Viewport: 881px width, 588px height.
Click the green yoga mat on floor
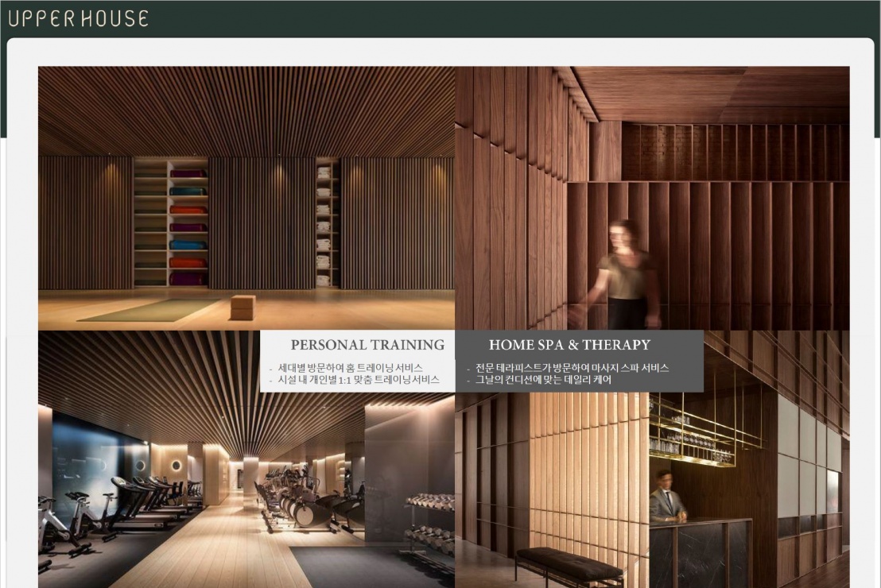[149, 310]
